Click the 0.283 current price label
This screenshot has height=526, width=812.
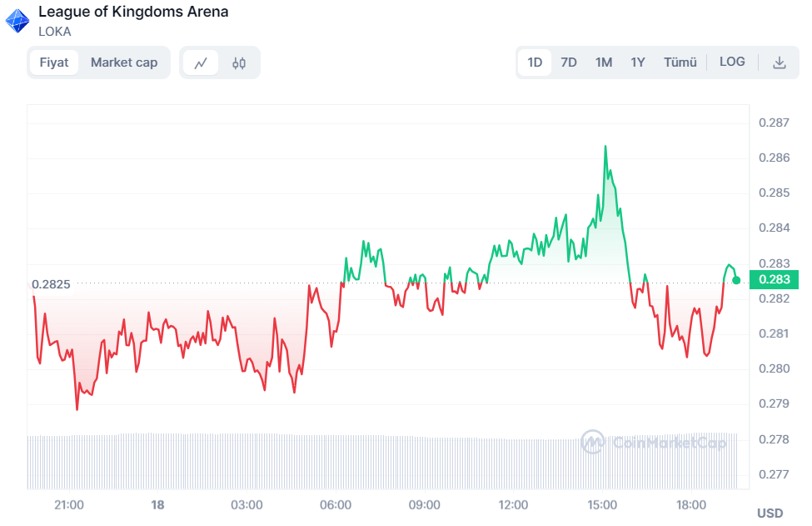[x=774, y=279]
